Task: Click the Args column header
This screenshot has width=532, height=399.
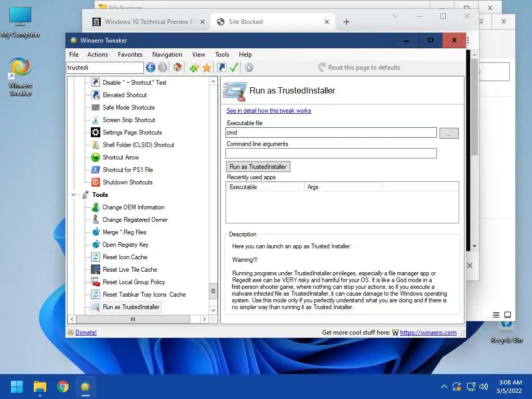Action: pyautogui.click(x=343, y=187)
